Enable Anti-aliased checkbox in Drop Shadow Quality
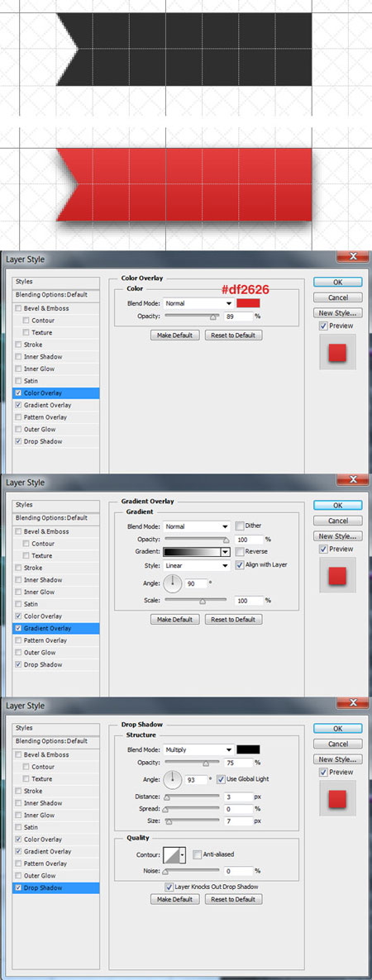The image size is (372, 980). pyautogui.click(x=197, y=854)
